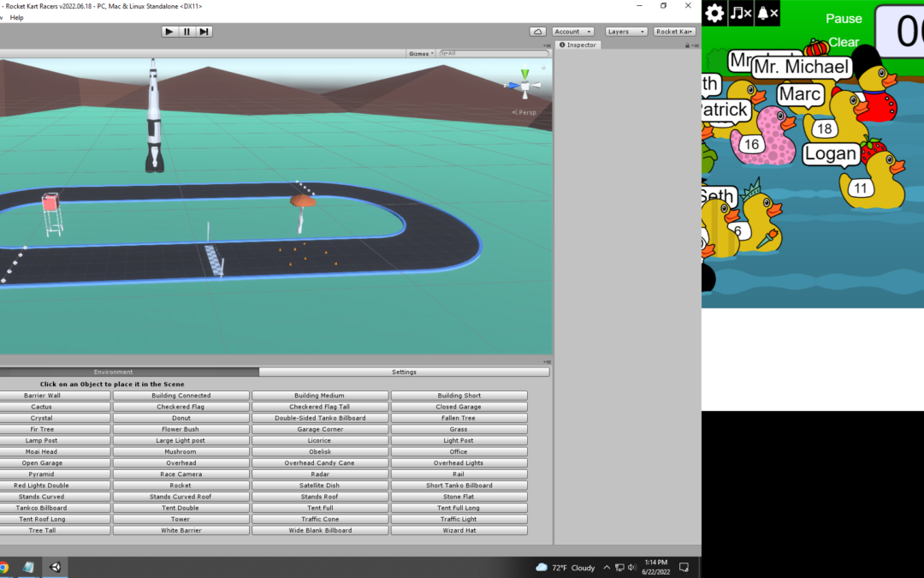
Task: Click the Overhead Candy Cane button
Action: coord(320,463)
